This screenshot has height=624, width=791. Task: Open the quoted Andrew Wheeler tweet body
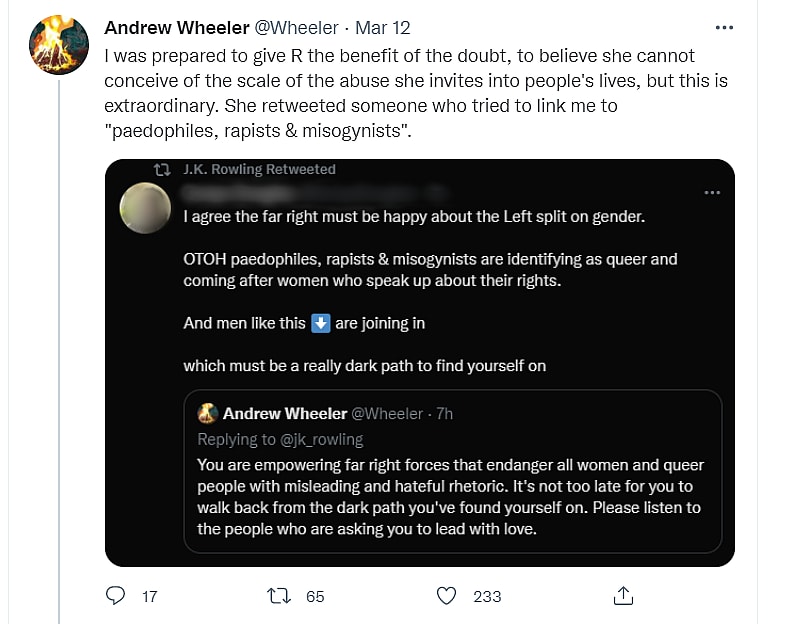[450, 497]
